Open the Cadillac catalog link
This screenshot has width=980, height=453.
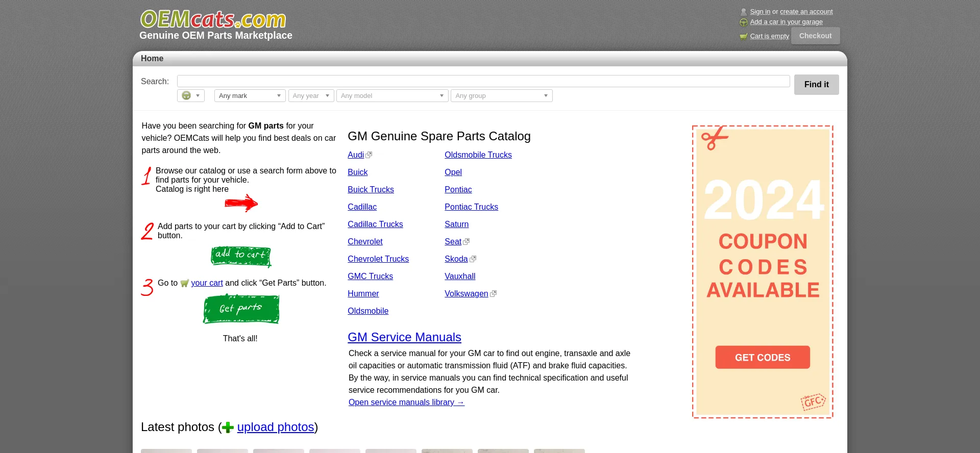362,207
